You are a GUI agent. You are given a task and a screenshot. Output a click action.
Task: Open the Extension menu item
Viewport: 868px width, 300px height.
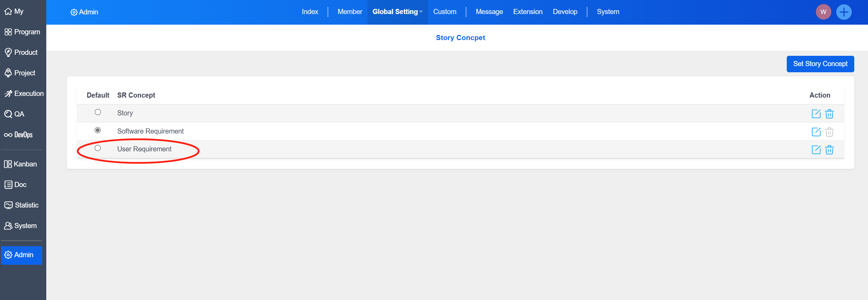tap(528, 12)
